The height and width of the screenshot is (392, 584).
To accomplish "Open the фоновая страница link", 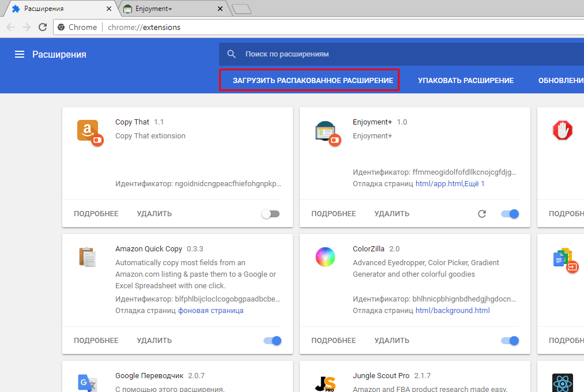I will tap(211, 311).
